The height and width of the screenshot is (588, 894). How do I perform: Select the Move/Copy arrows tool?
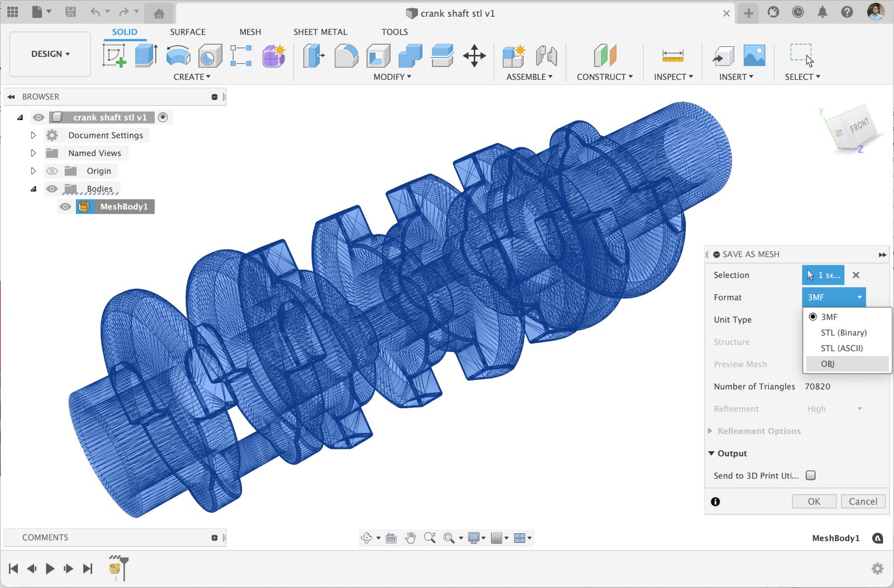click(x=474, y=56)
